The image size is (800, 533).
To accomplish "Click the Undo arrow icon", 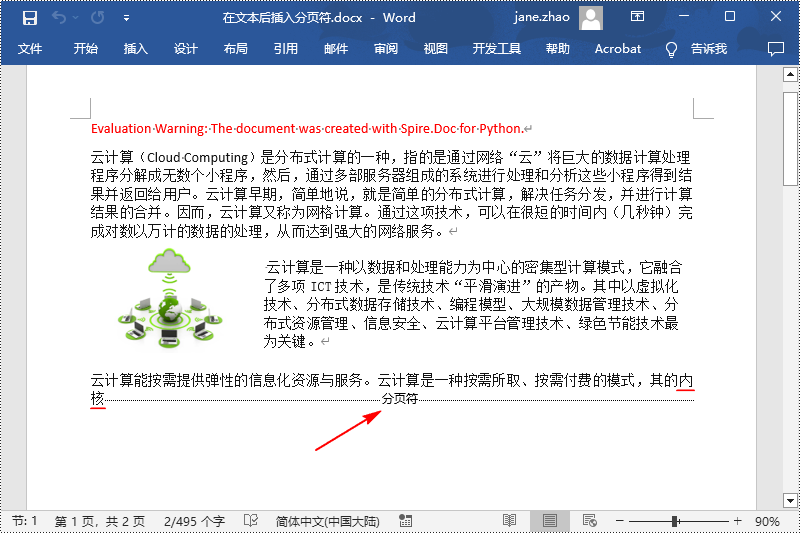I will point(59,18).
